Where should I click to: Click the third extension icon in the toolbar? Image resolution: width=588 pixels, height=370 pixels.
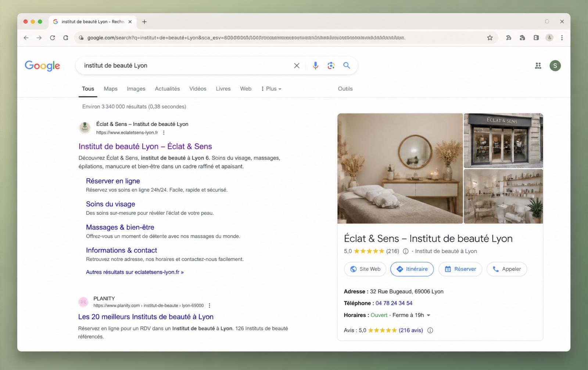pyautogui.click(x=536, y=38)
